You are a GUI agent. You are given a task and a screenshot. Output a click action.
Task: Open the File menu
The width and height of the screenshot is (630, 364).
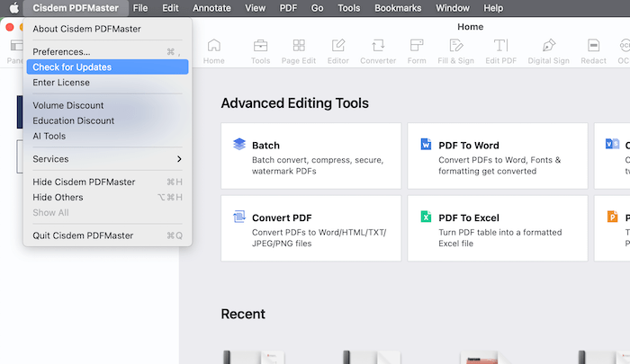140,8
